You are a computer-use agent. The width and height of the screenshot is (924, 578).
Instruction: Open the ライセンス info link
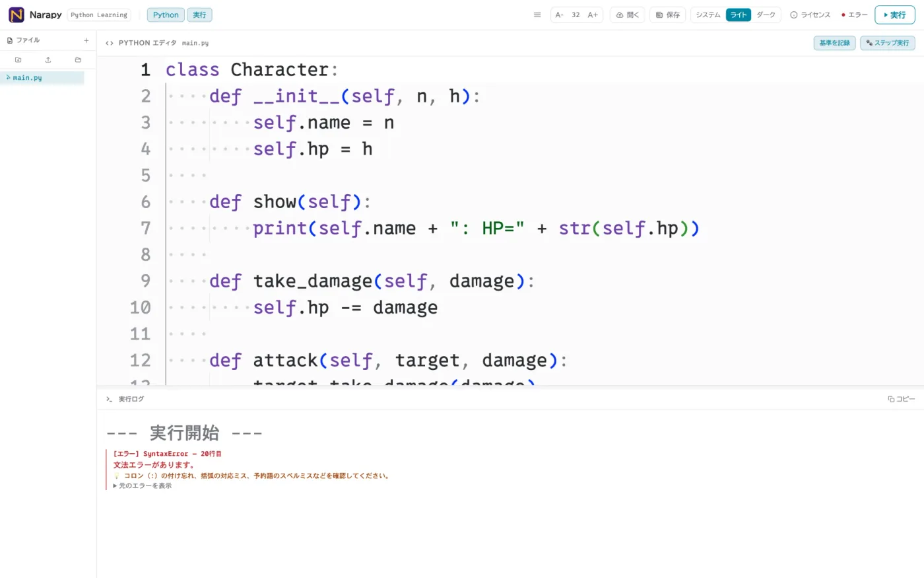(810, 15)
